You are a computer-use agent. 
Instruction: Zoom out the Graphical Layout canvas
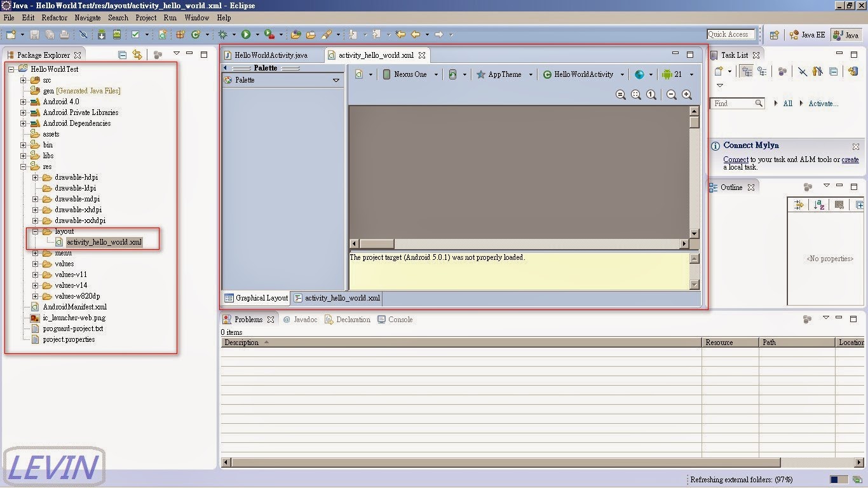pos(672,95)
